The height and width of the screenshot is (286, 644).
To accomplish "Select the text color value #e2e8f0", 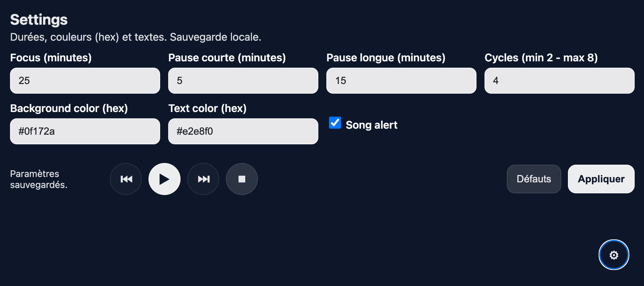I will (243, 131).
